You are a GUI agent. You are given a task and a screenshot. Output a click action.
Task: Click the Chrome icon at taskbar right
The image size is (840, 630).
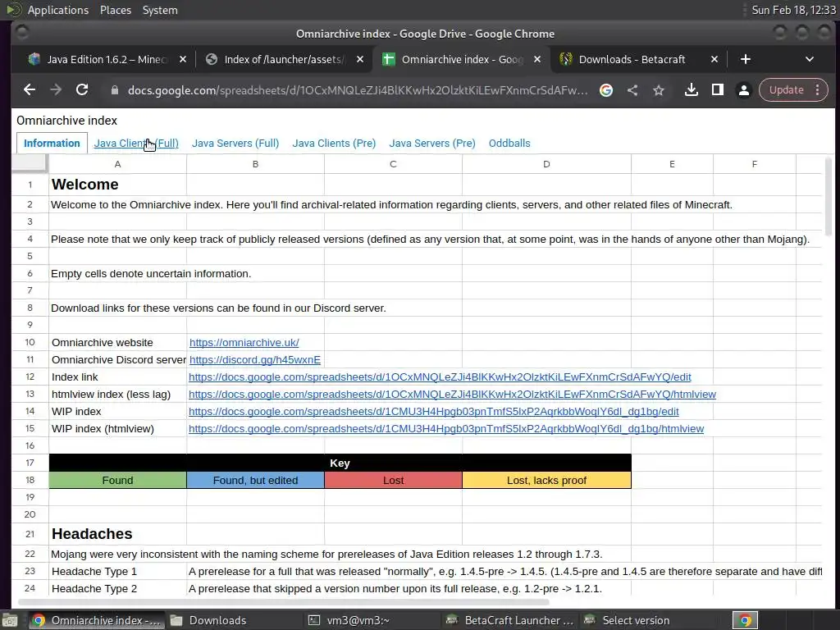[x=745, y=620]
